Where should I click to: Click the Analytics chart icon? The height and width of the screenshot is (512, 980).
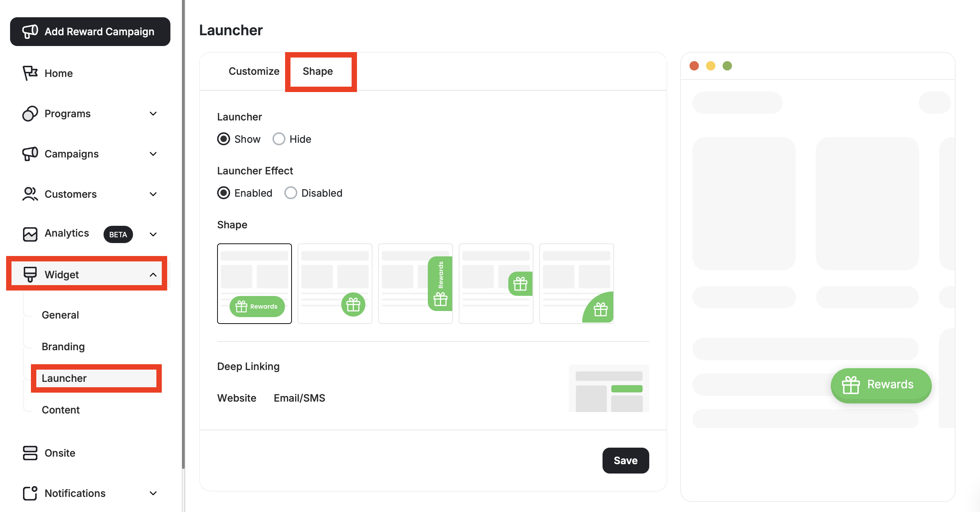(30, 234)
